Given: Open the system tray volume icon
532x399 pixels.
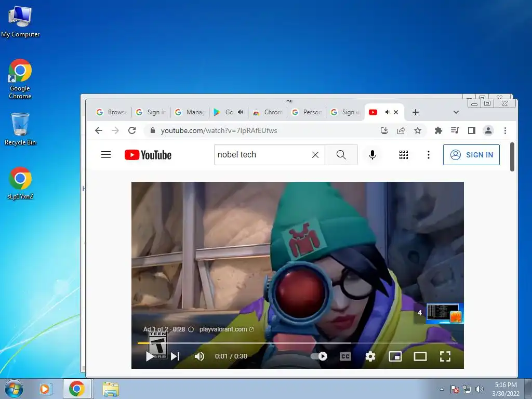Looking at the screenshot, I should pos(480,389).
